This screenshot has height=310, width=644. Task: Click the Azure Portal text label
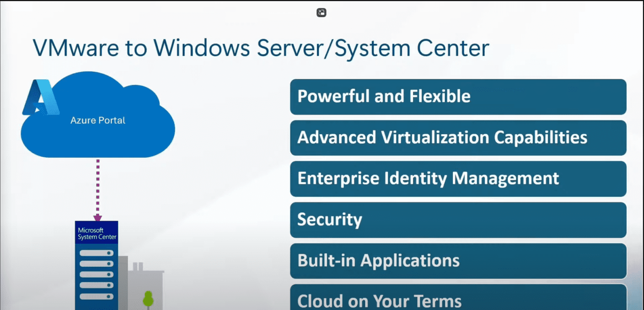(x=97, y=120)
